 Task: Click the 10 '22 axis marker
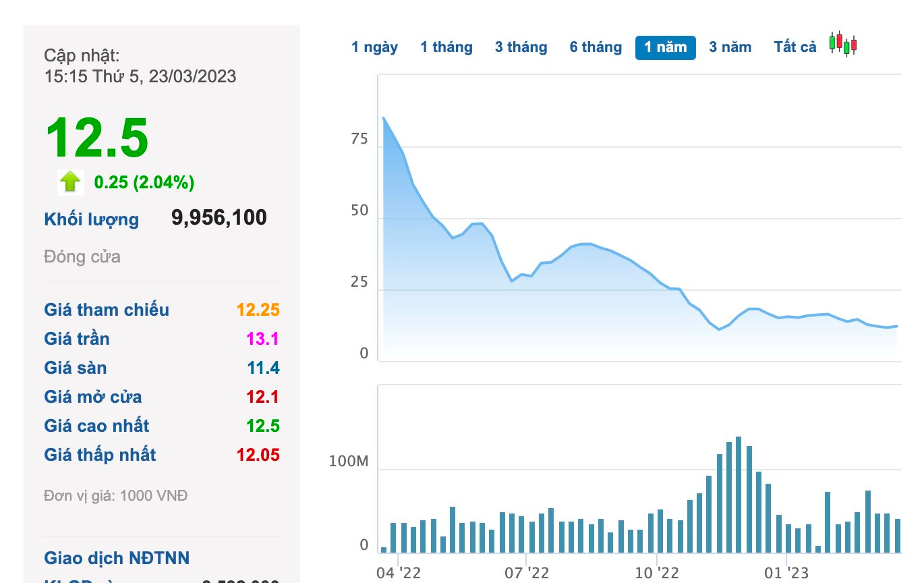tap(656, 573)
